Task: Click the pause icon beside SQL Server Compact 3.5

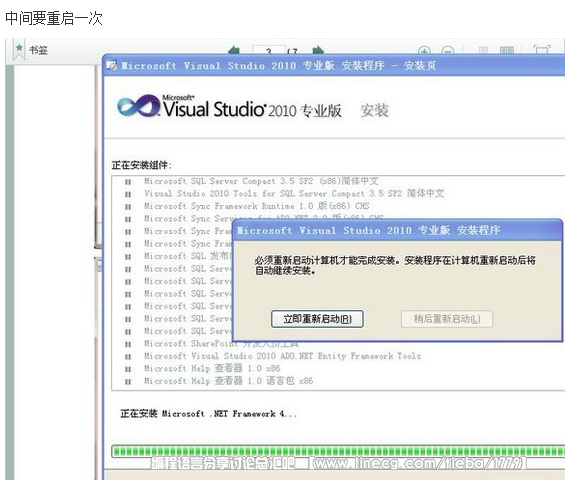Action: pyautogui.click(x=128, y=182)
